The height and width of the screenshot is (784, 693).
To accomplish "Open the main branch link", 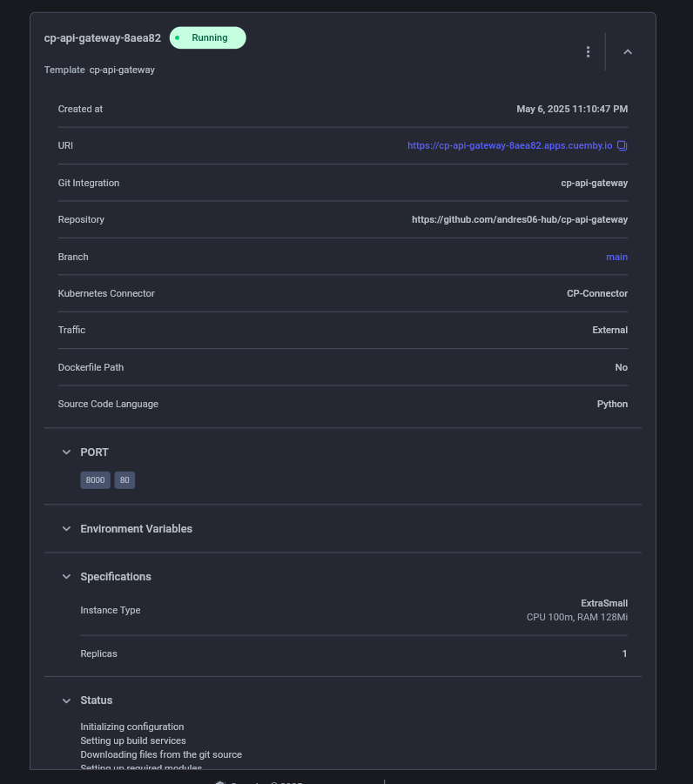I will click(616, 257).
